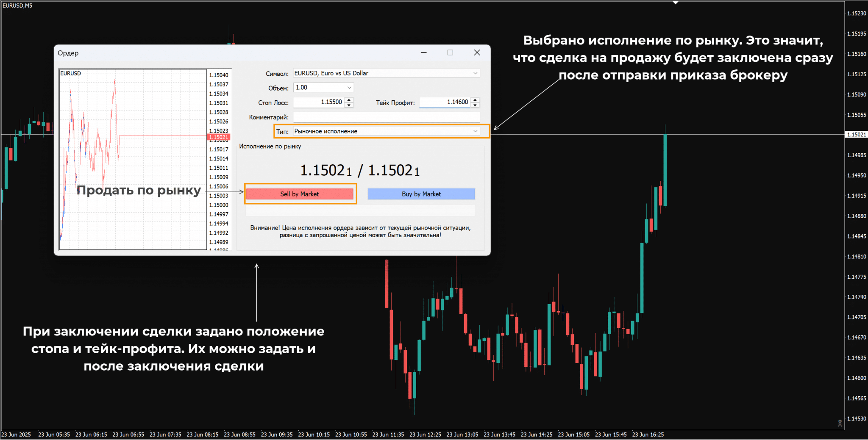Image resolution: width=868 pixels, height=440 pixels.
Task: Click the current price label 1.15021 on right axis
Action: click(x=856, y=135)
